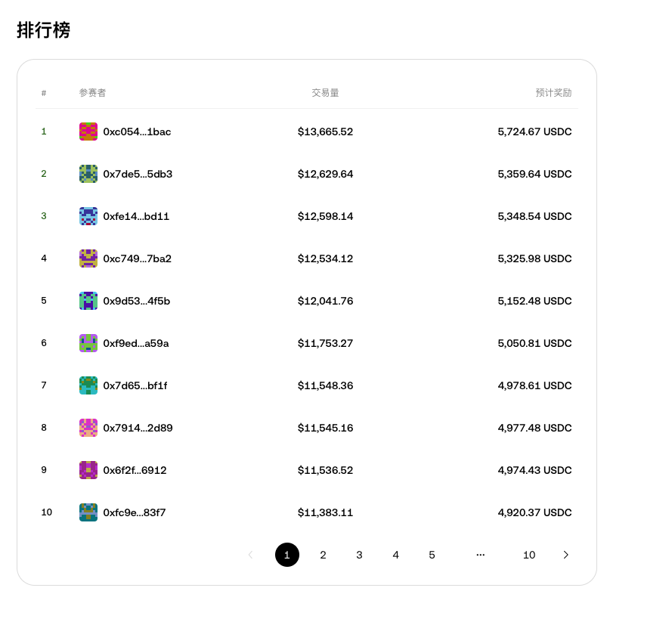The height and width of the screenshot is (625, 672).
Task: Click the avatar icon for 0xfe14...bd11
Action: tap(88, 216)
